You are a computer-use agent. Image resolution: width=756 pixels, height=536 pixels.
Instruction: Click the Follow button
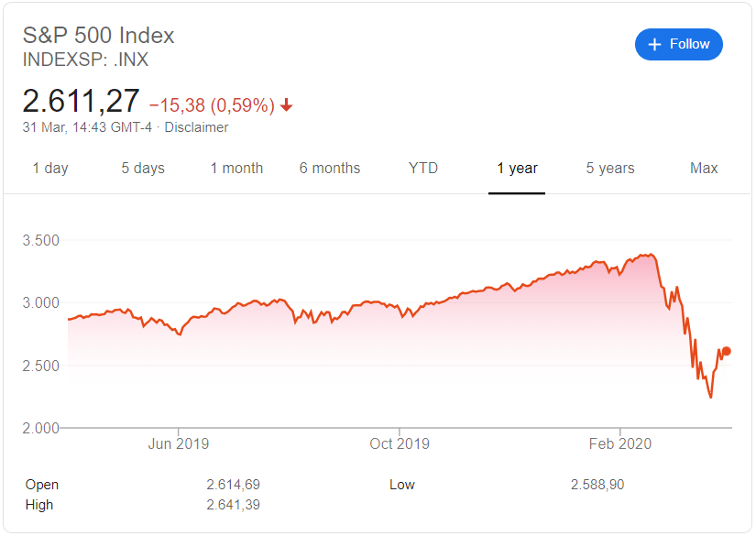pyautogui.click(x=678, y=44)
